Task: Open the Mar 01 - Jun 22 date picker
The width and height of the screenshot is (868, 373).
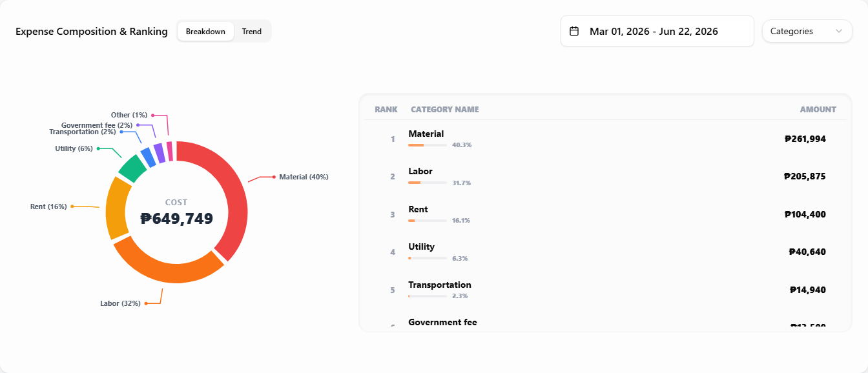Action: click(x=657, y=31)
